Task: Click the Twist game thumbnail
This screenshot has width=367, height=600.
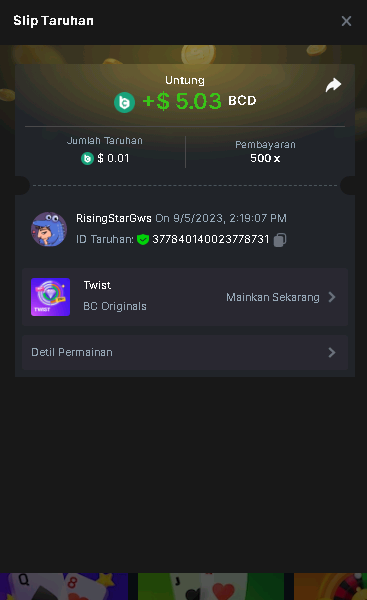Action: 51,297
